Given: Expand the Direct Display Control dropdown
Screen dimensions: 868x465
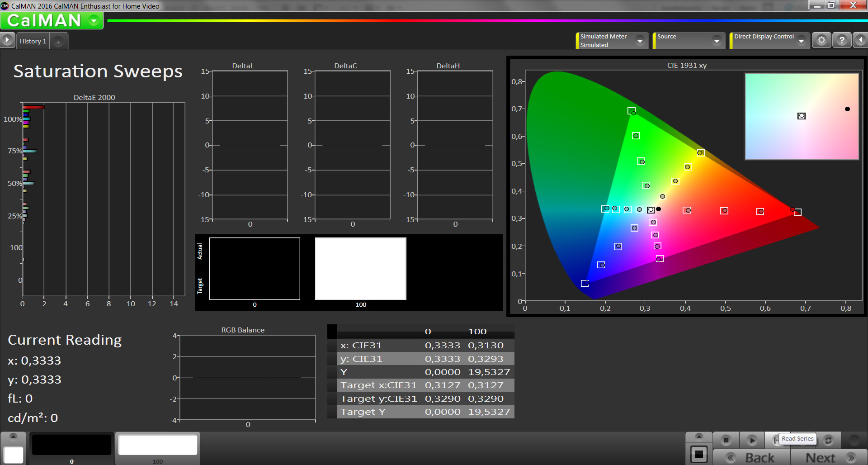Looking at the screenshot, I should (x=801, y=41).
